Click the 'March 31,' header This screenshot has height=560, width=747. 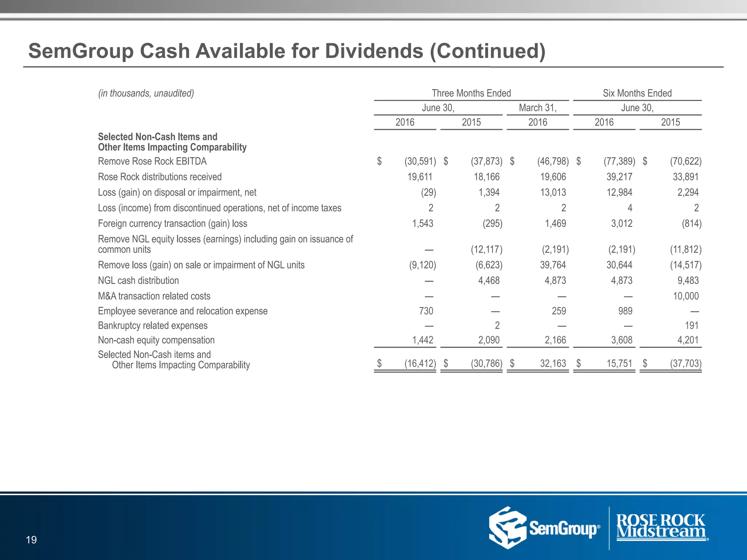538,108
